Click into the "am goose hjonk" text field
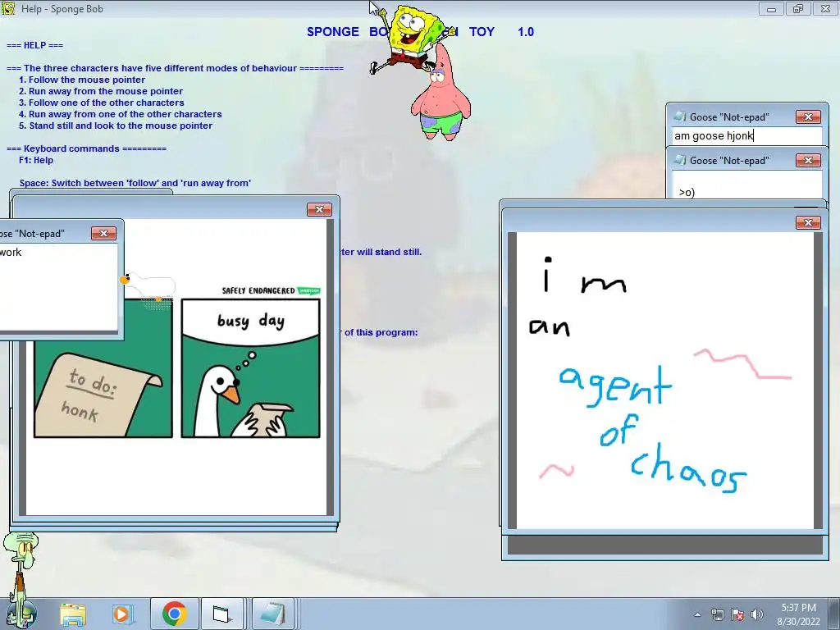 pos(746,135)
